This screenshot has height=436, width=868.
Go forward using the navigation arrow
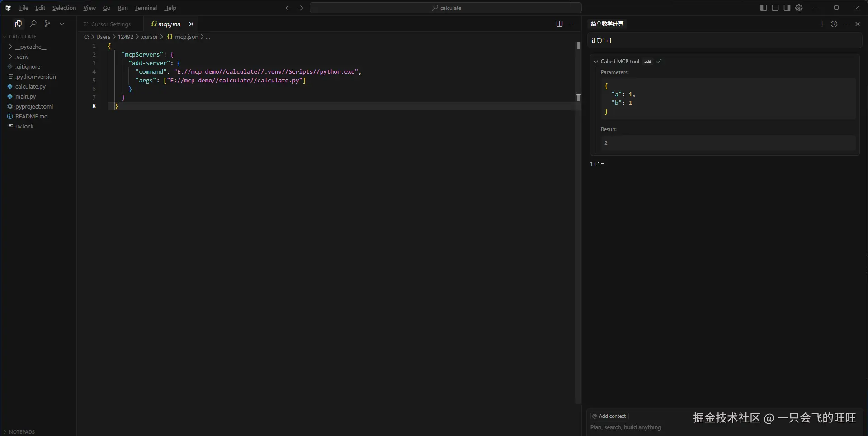[x=300, y=8]
